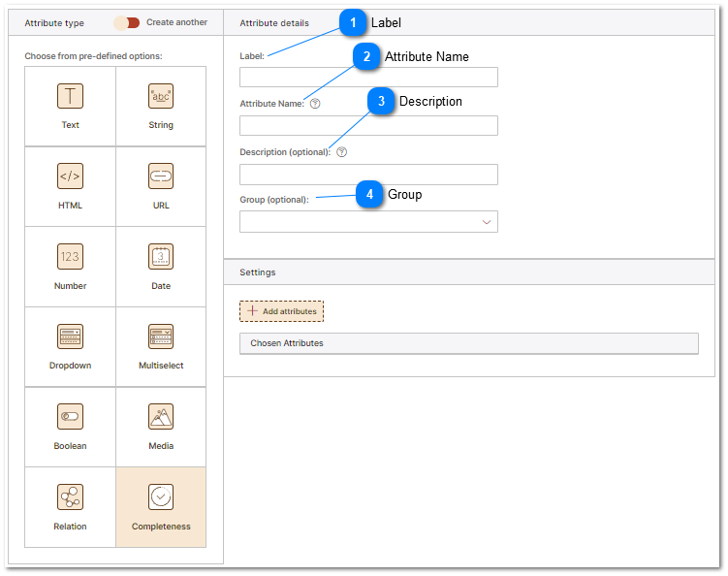Select the Completeness attribute type icon
This screenshot has height=576, width=728.
pyautogui.click(x=161, y=497)
